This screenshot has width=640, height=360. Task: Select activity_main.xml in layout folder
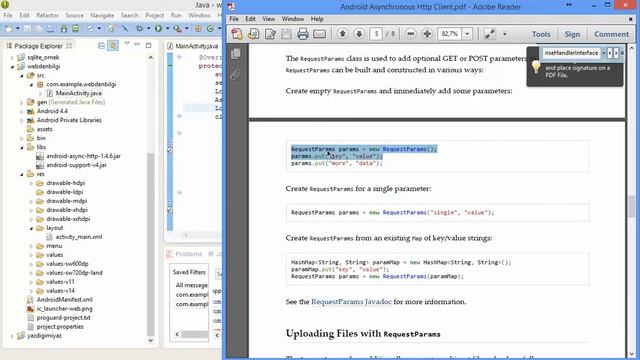tap(79, 237)
